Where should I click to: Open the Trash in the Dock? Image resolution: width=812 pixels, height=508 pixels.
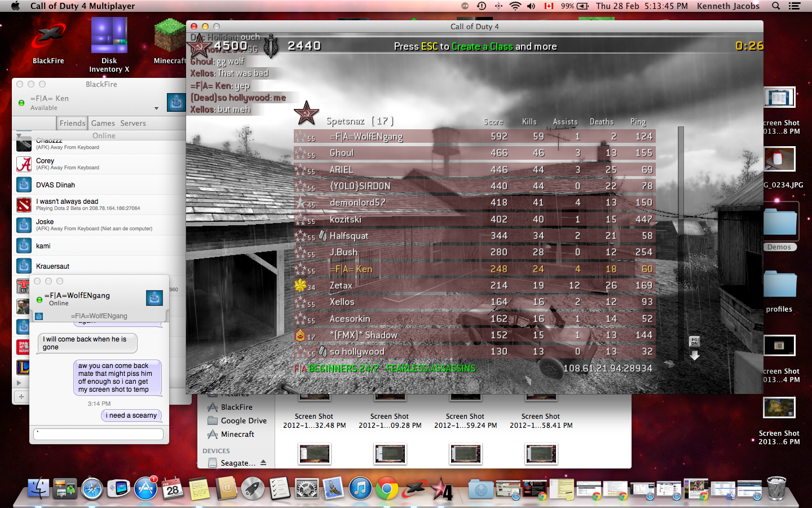776,488
